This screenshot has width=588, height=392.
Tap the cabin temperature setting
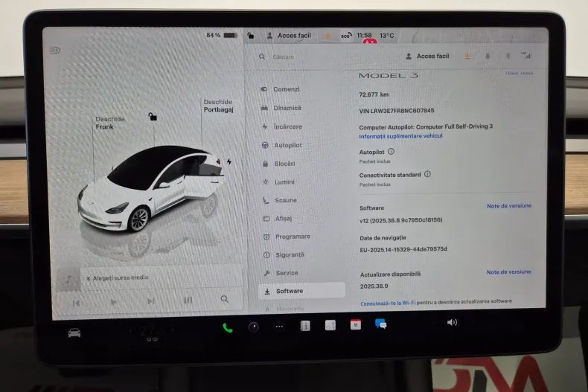point(152,331)
